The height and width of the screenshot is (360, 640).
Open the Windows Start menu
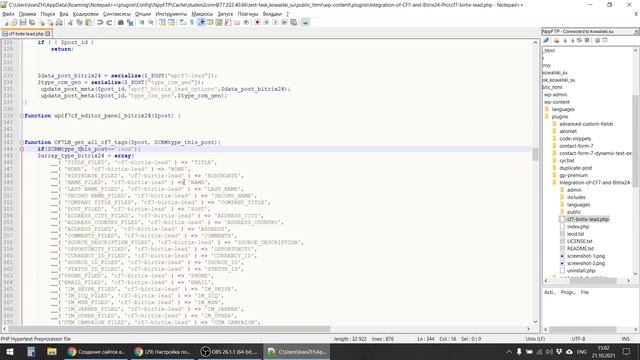pos(9,352)
